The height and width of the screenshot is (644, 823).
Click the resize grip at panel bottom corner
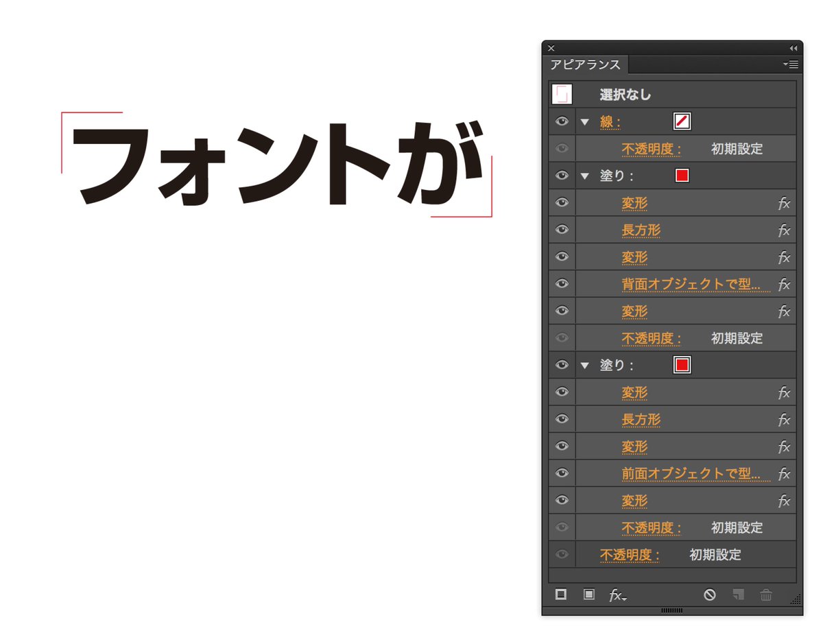click(x=796, y=599)
